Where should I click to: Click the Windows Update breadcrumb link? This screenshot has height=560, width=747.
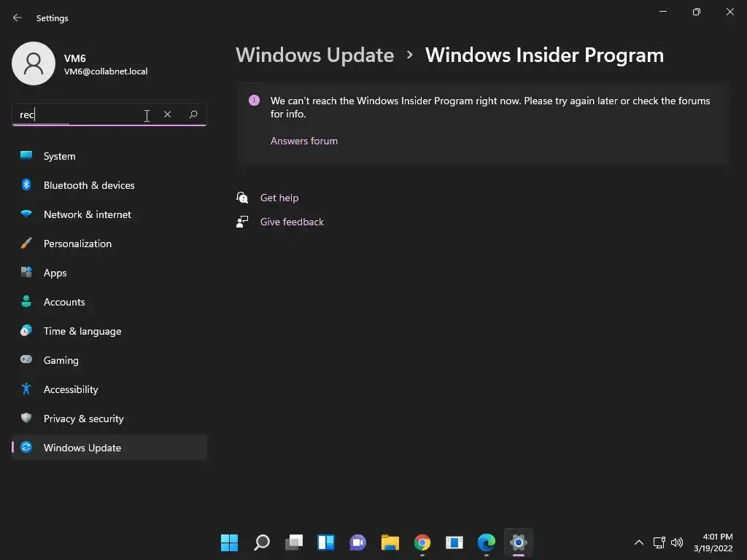[x=314, y=55]
